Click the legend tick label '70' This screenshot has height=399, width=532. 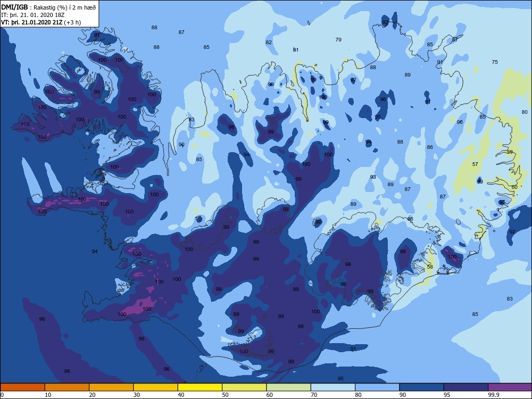314,395
